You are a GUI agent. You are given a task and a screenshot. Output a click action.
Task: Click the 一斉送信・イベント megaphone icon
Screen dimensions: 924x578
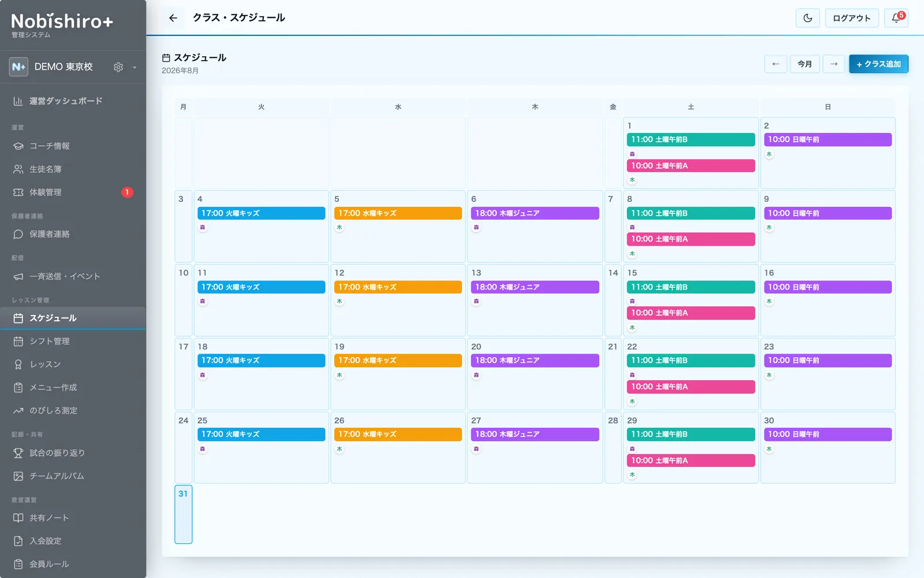[x=18, y=276]
